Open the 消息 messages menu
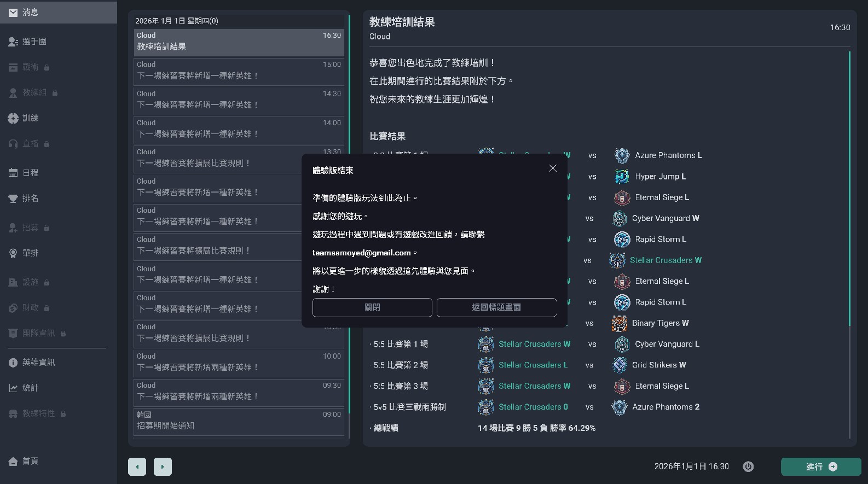868x484 pixels. coord(59,12)
